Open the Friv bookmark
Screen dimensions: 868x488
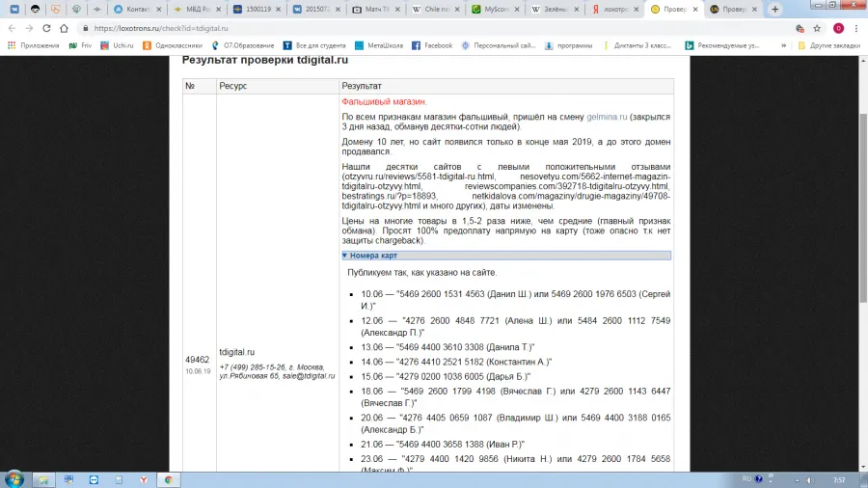click(x=80, y=45)
